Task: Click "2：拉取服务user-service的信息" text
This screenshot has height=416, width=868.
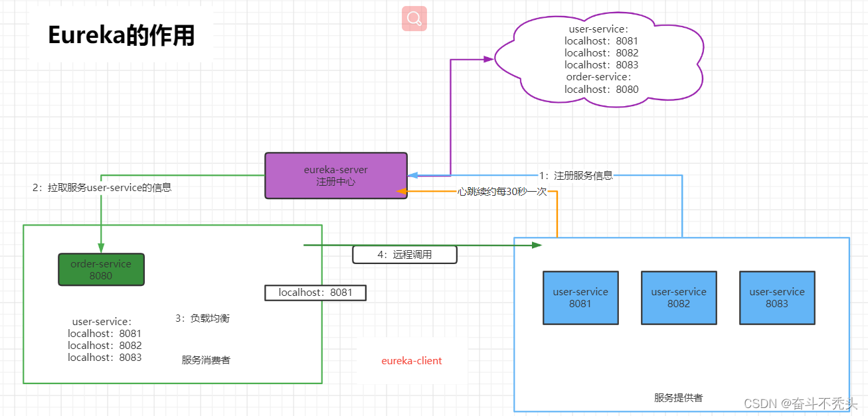Action: [102, 188]
